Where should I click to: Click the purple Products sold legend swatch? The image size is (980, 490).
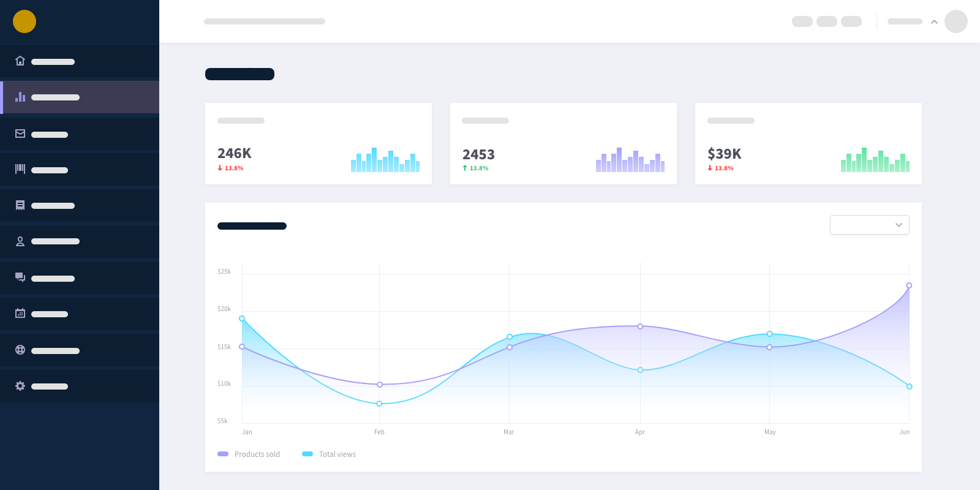click(223, 454)
